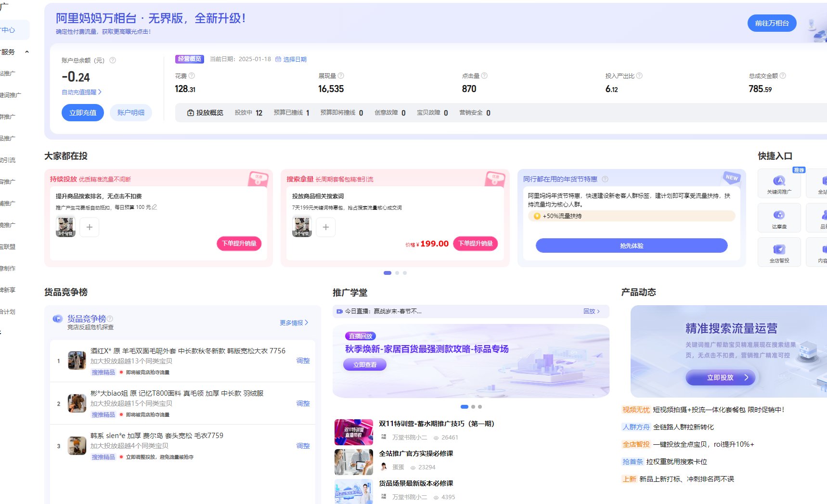Open help icon beside 同行都在用的年货节特惠
827x504 pixels.
(605, 179)
